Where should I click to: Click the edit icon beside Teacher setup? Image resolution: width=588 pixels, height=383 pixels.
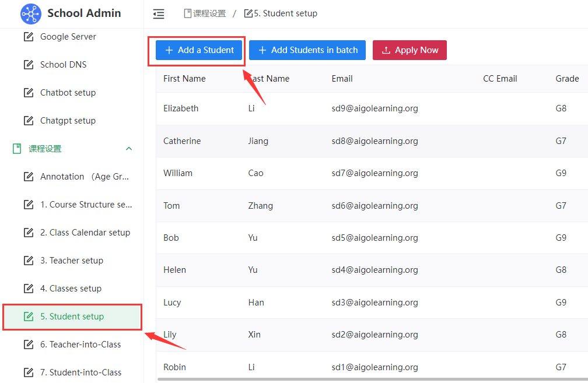pyautogui.click(x=28, y=261)
